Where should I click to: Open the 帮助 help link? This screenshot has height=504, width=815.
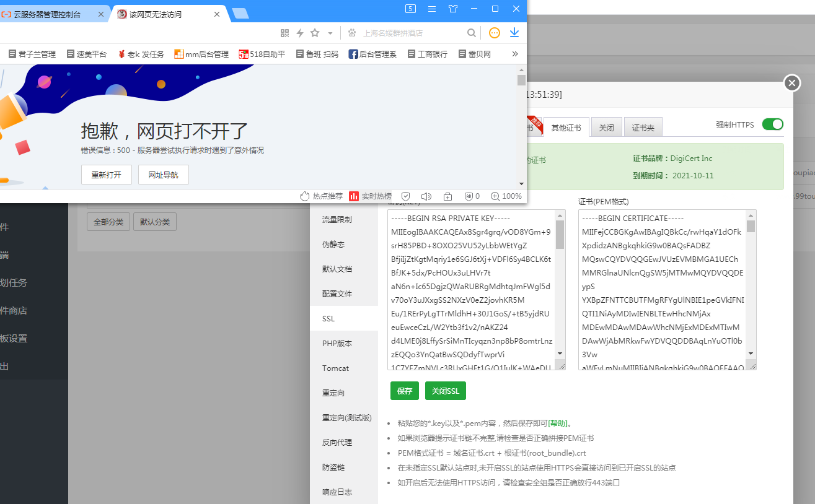(557, 424)
